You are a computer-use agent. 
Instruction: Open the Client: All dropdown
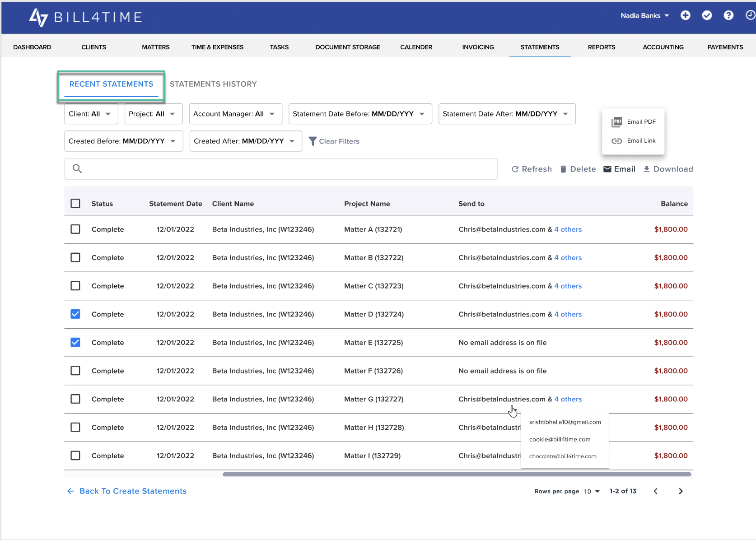tap(91, 114)
